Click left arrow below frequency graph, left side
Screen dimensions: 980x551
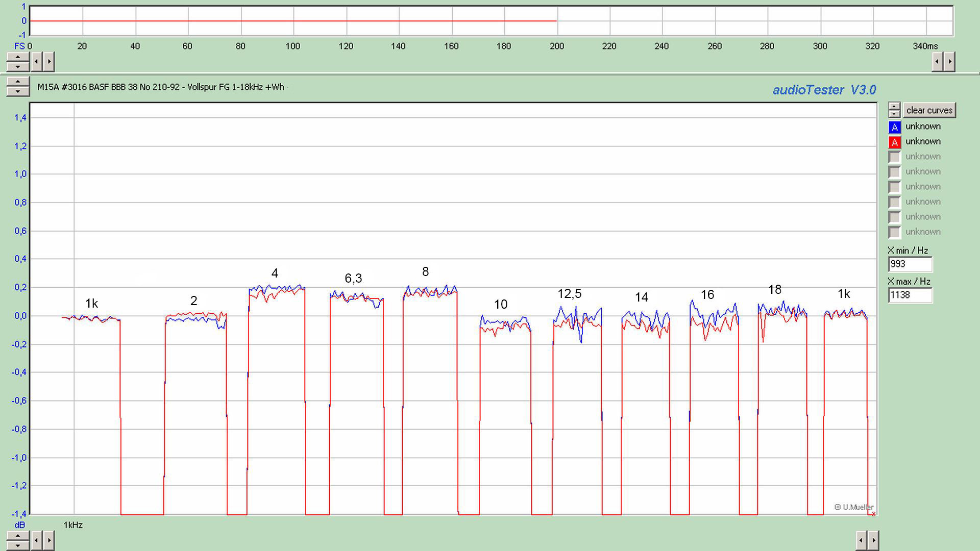[37, 540]
